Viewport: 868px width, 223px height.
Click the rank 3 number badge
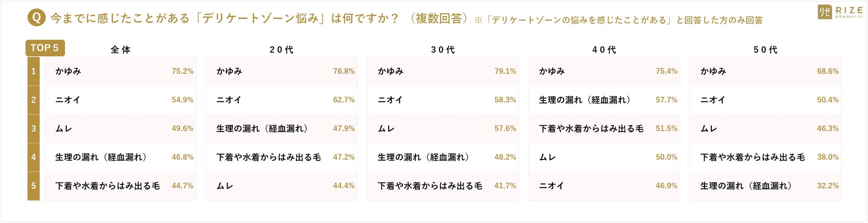[x=33, y=128]
